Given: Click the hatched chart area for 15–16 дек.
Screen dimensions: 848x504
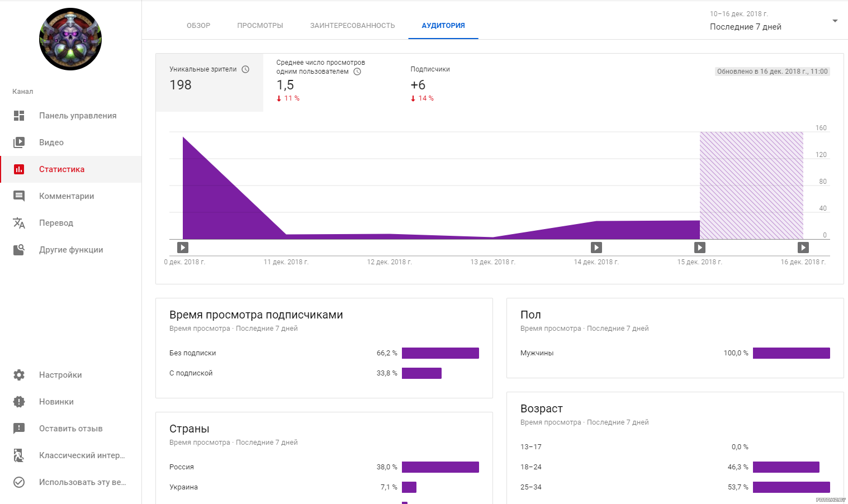Looking at the screenshot, I should pos(751,186).
